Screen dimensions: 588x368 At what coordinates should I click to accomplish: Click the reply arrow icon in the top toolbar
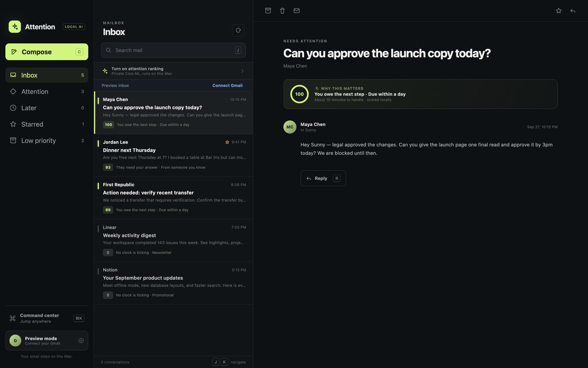pos(573,11)
